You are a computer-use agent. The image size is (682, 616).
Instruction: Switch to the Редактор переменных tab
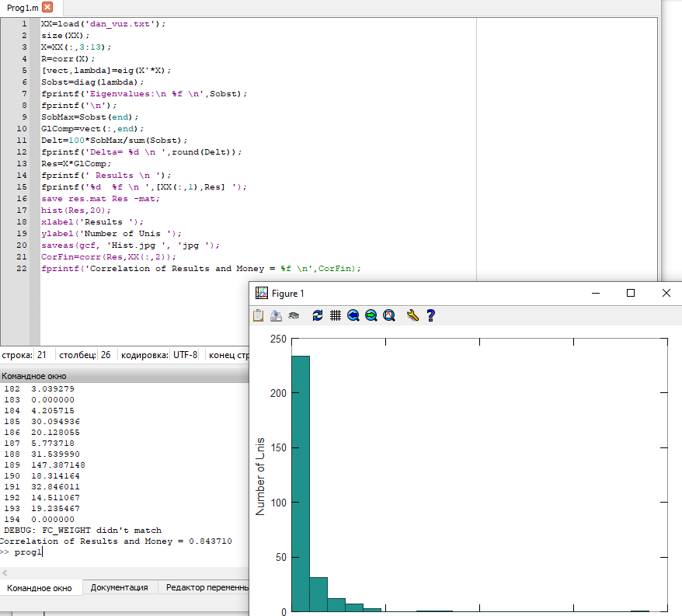[x=205, y=587]
